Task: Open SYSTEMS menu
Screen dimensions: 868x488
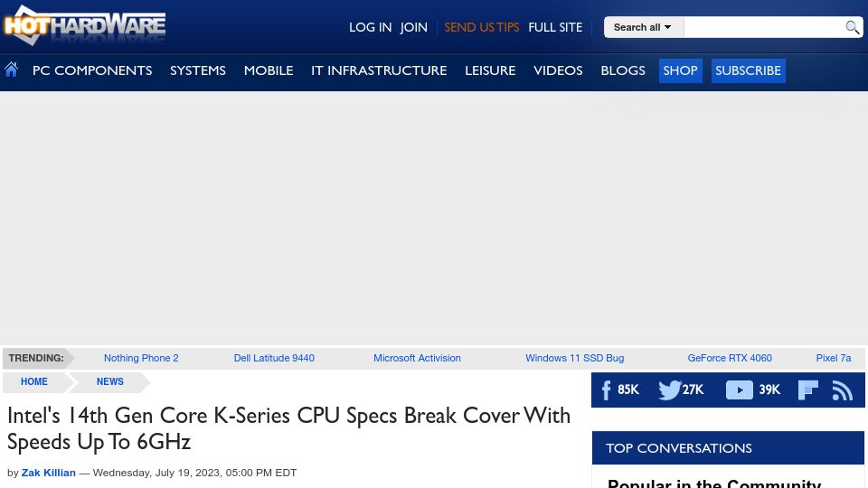Action: 198,70
